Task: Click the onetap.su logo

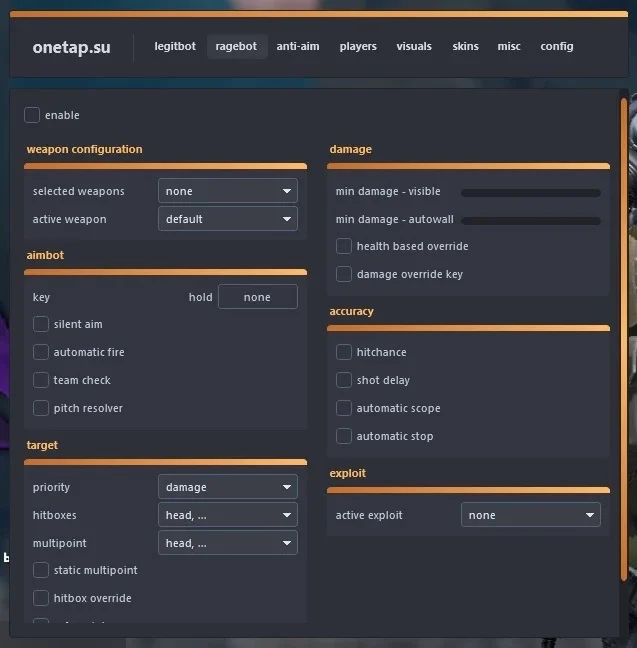Action: (x=72, y=47)
